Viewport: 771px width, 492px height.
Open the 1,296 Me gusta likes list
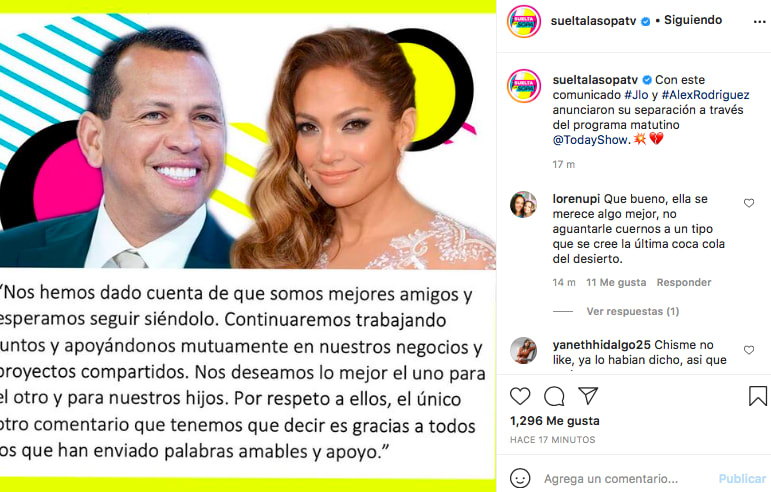[x=555, y=421]
